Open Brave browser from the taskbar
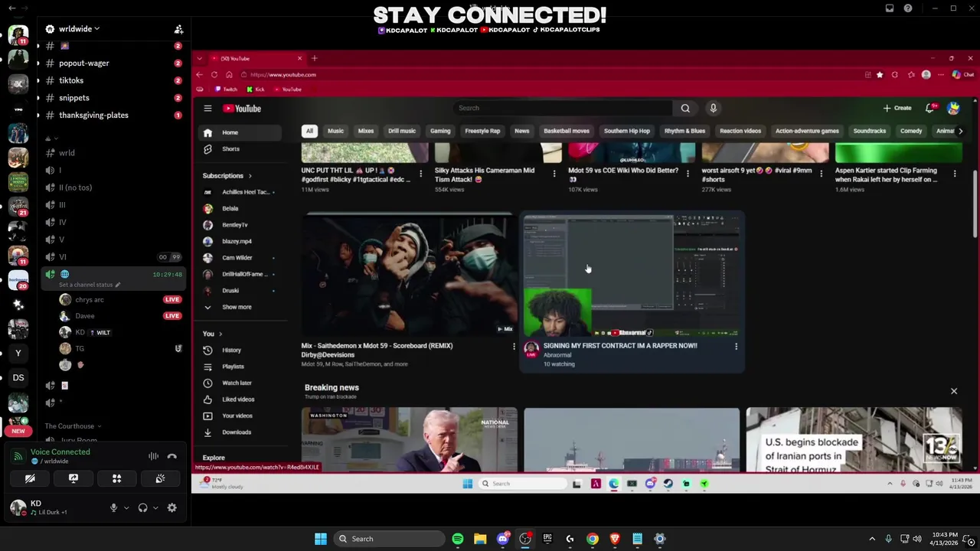 point(615,539)
